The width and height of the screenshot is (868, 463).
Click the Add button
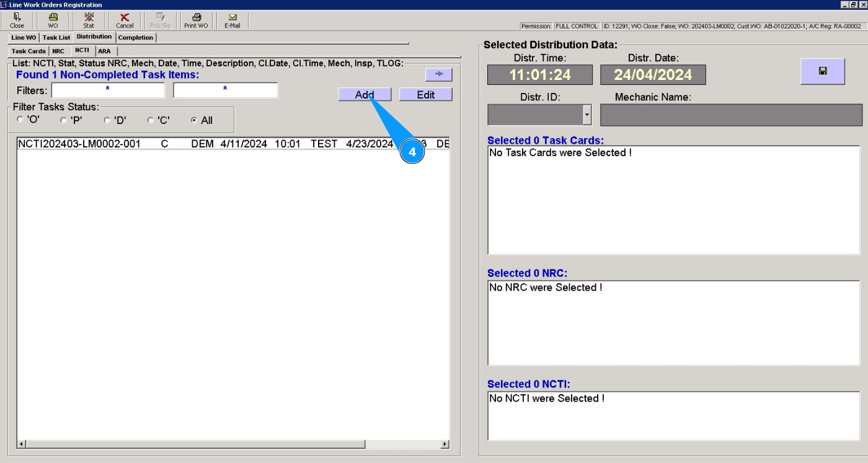point(365,95)
